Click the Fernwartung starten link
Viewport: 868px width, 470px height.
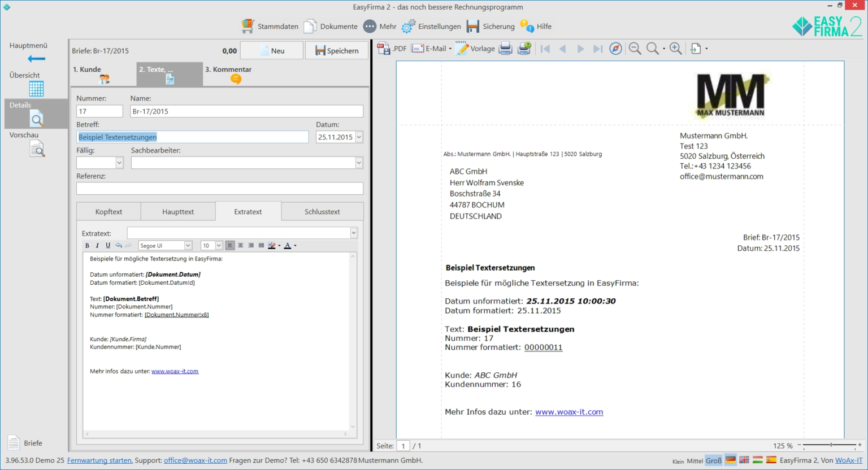[99, 460]
